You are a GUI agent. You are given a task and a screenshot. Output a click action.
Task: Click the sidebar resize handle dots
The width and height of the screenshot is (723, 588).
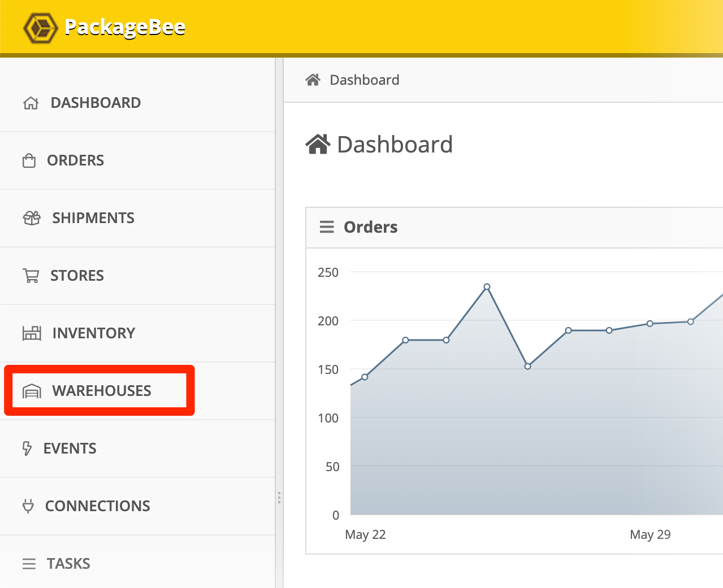279,498
